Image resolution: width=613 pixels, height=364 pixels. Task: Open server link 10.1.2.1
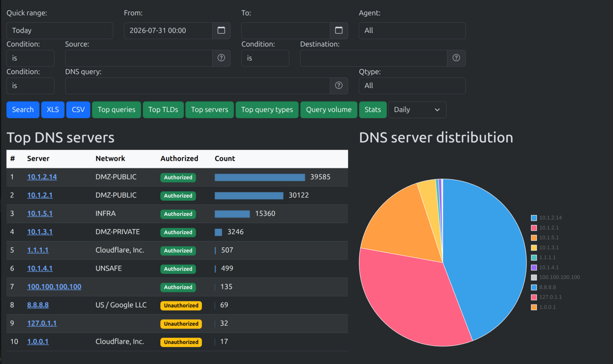pyautogui.click(x=40, y=195)
